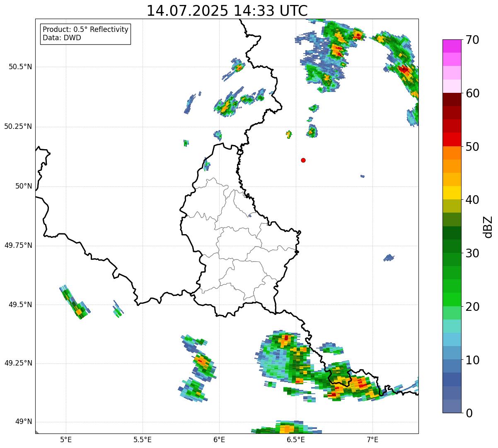Click latitude label '49.25°N'
The image size is (498, 448).
click(18, 363)
